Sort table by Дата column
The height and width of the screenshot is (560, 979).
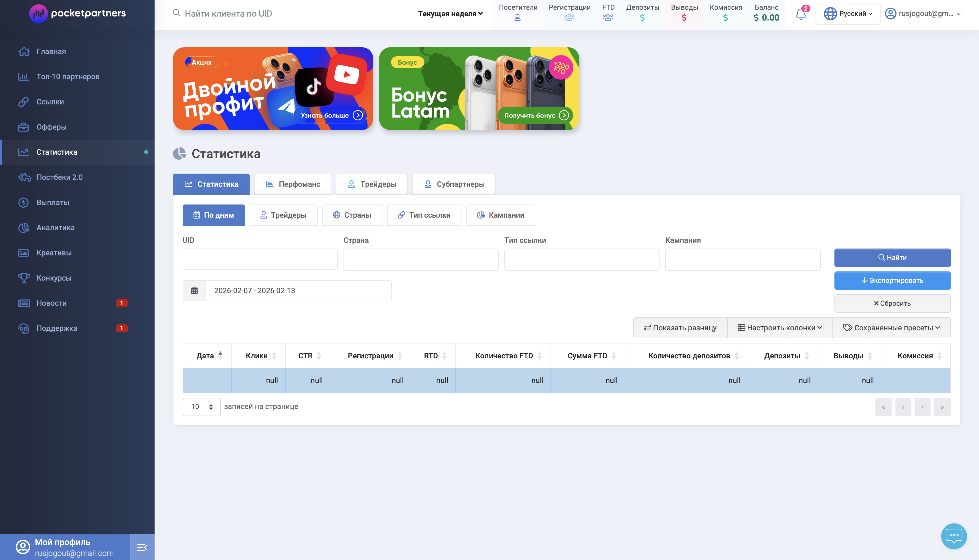tap(207, 356)
